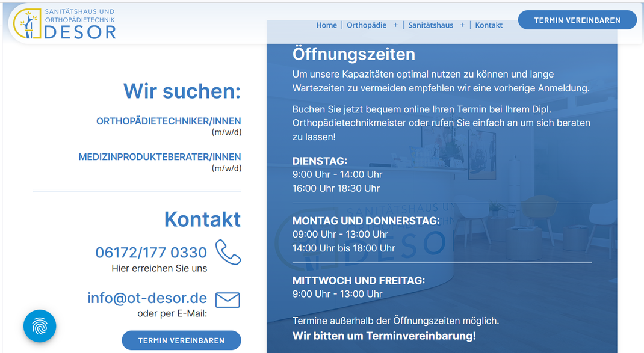The image size is (644, 353).
Task: Click 'oder per E-Mail:' caption
Action: pos(172,313)
